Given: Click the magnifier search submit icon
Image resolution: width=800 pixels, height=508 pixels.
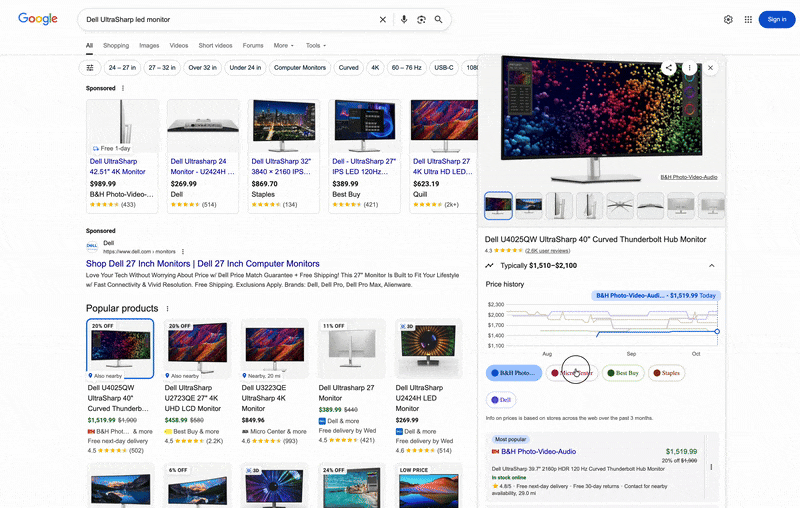Looking at the screenshot, I should (438, 19).
